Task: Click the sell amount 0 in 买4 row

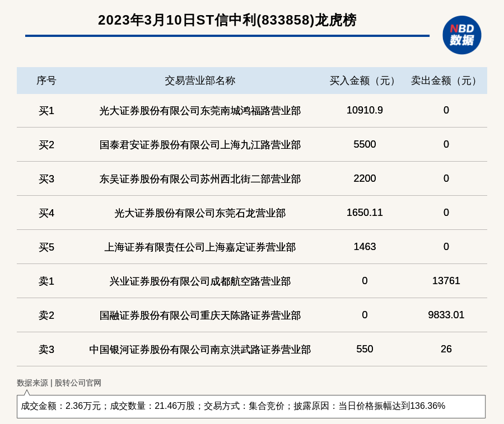Action: point(446,213)
